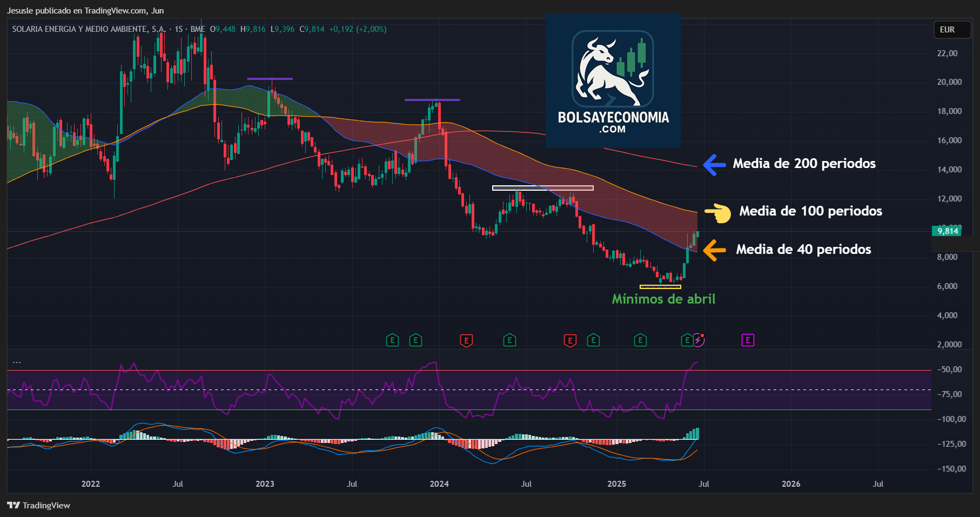The width and height of the screenshot is (980, 517).
Task: Click the 18,000 price axis label
Action: (x=949, y=111)
